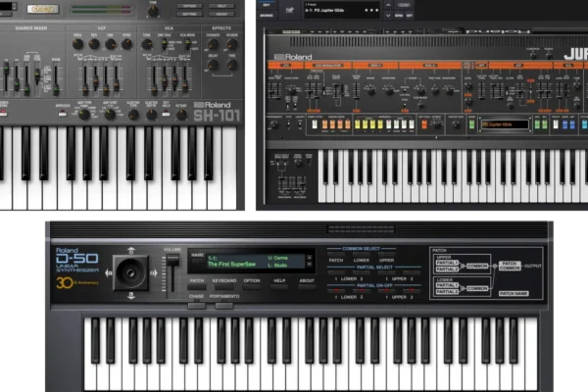The image size is (588, 392).
Task: Click 'The First SuperSaw' patch name in D-50 display
Action: tap(231, 265)
